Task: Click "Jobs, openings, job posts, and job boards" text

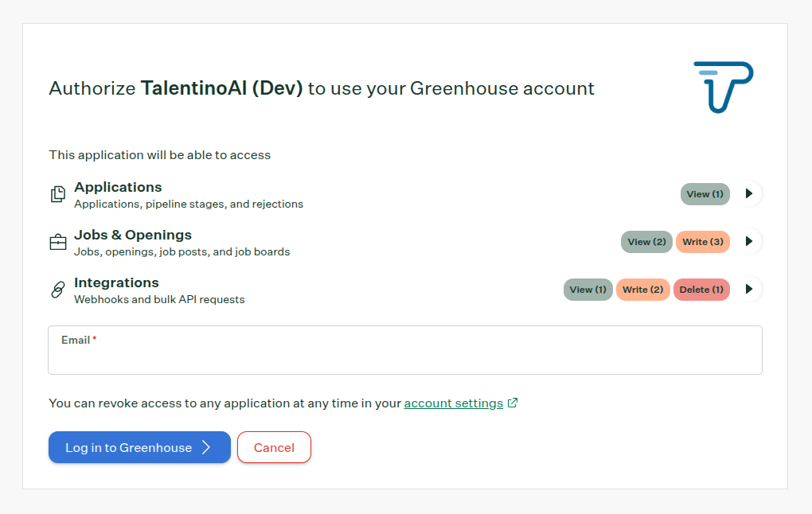Action: click(x=182, y=252)
